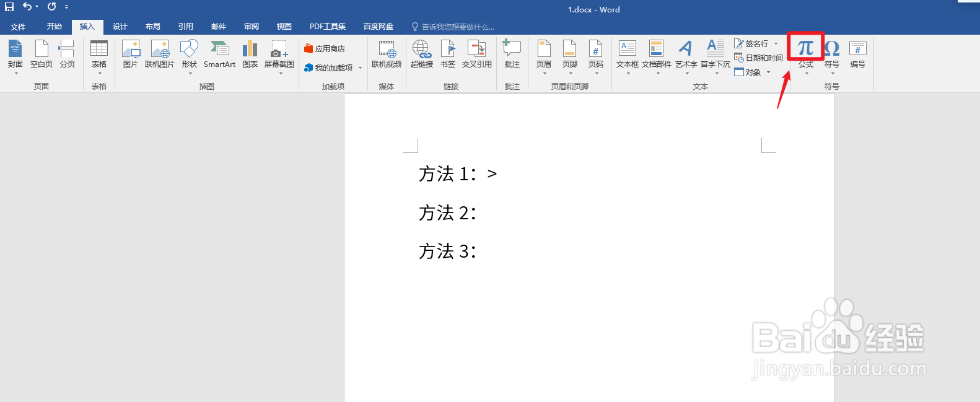Switch to the 设计 ribbon tab
Screen dimensions: 980x402
pyautogui.click(x=120, y=27)
